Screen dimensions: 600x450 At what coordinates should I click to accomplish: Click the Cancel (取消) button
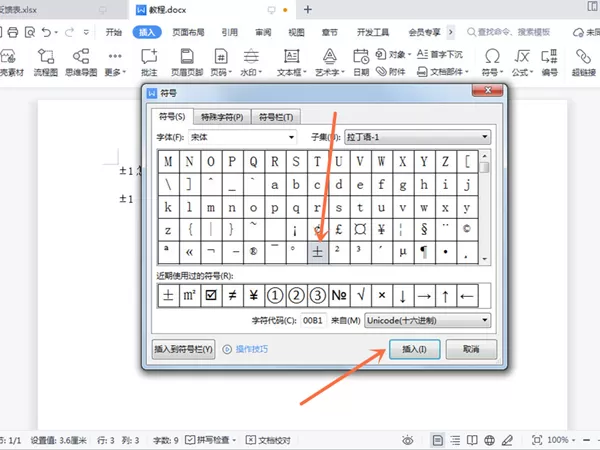[x=471, y=349]
